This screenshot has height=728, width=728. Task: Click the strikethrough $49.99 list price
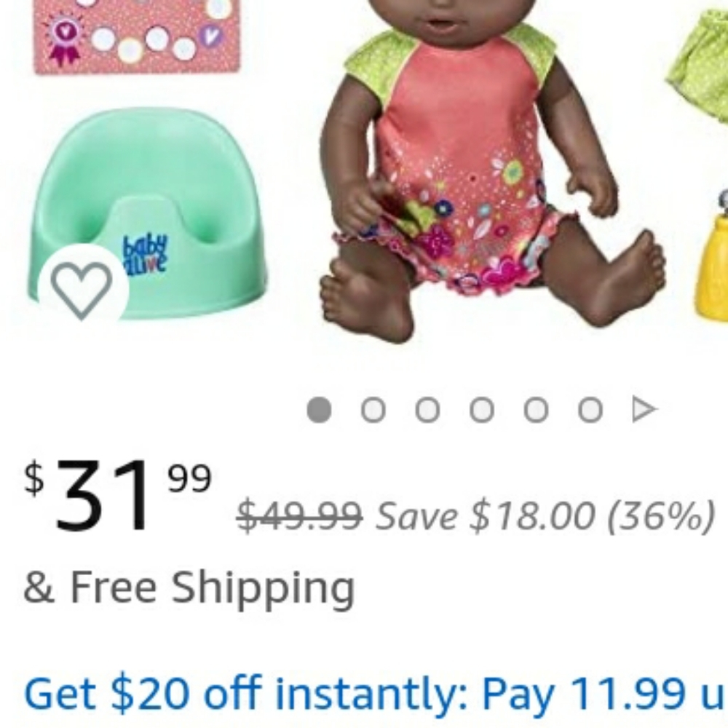299,515
